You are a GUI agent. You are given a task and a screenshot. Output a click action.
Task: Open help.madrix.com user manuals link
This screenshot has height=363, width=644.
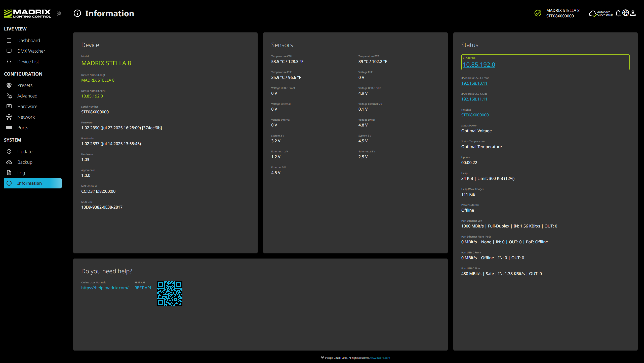pyautogui.click(x=105, y=288)
